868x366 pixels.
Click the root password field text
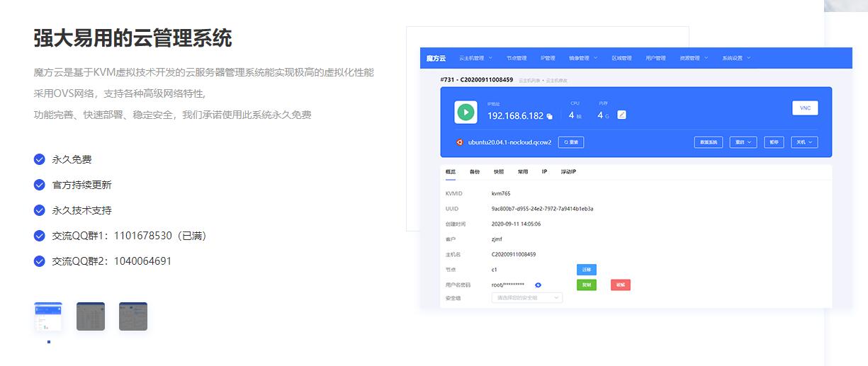tap(508, 285)
